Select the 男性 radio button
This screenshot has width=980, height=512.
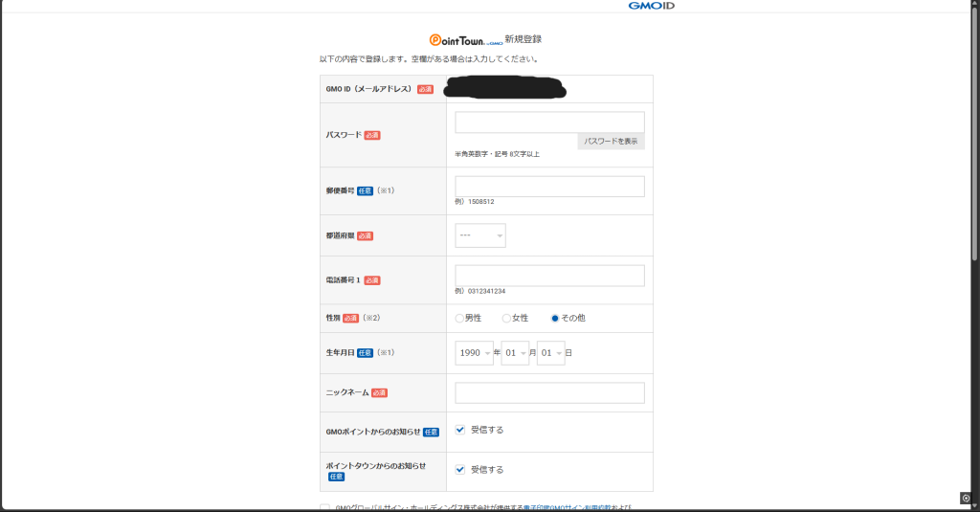pyautogui.click(x=459, y=318)
